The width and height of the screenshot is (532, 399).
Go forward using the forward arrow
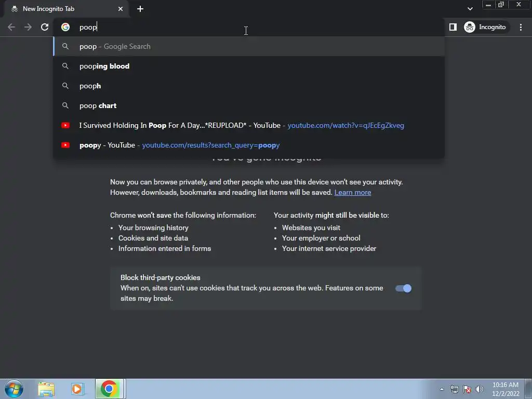(x=28, y=27)
